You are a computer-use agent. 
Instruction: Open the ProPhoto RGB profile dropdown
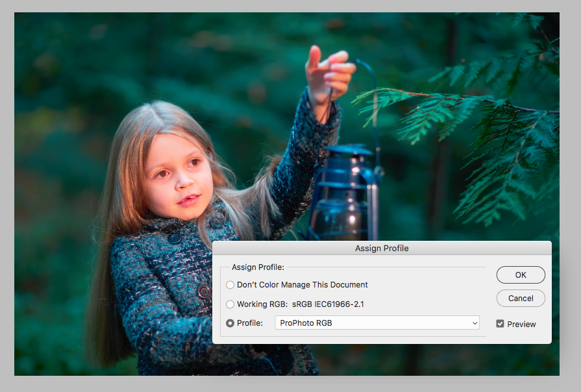[x=377, y=323]
